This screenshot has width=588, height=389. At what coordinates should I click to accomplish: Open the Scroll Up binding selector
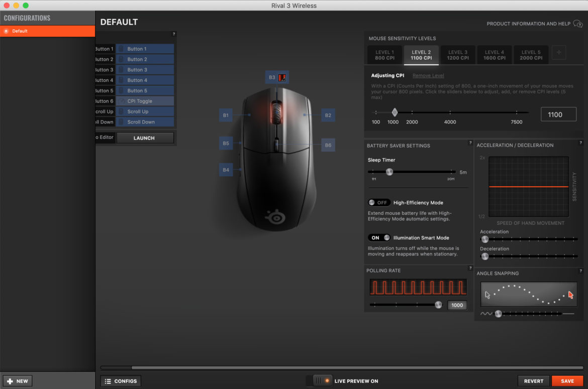pyautogui.click(x=145, y=111)
